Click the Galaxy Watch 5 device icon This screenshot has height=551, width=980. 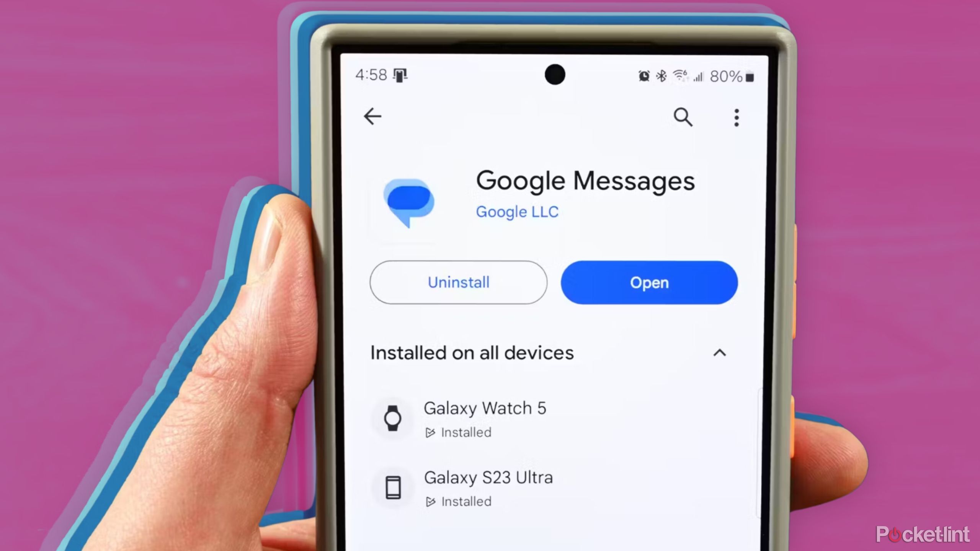pyautogui.click(x=392, y=418)
